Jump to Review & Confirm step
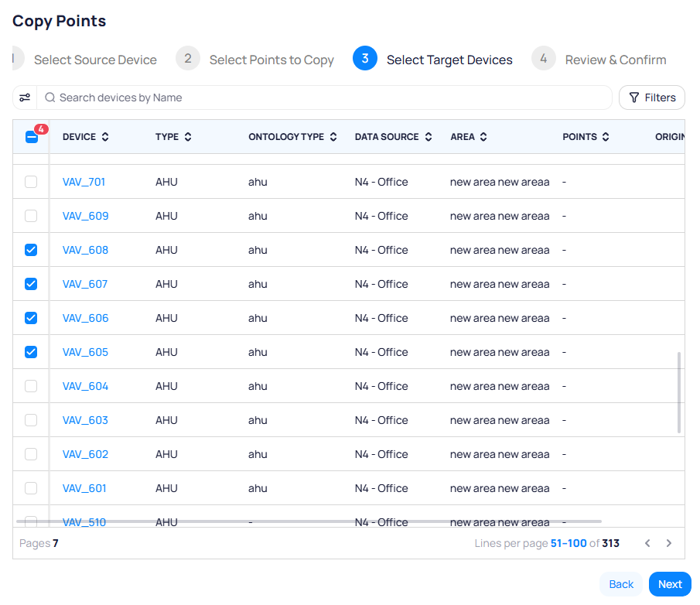Image resolution: width=700 pixels, height=605 pixels. (599, 60)
